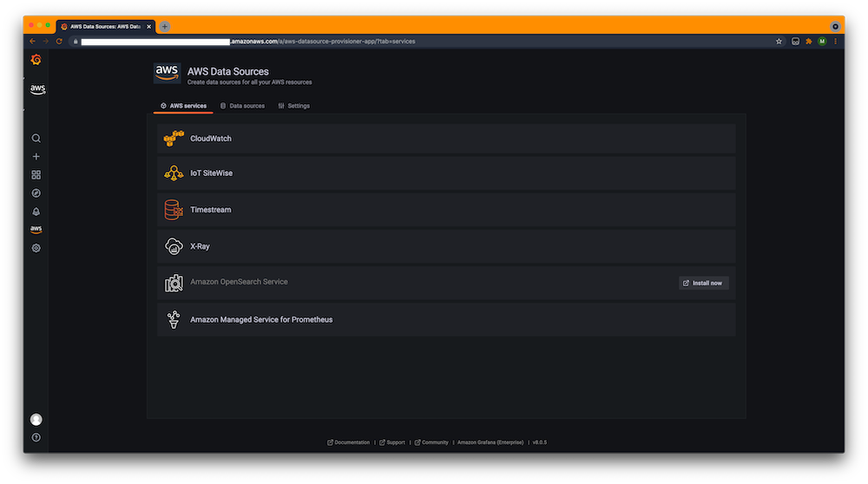Open the IoT SiteWise row label
The height and width of the screenshot is (484, 868).
coord(212,173)
